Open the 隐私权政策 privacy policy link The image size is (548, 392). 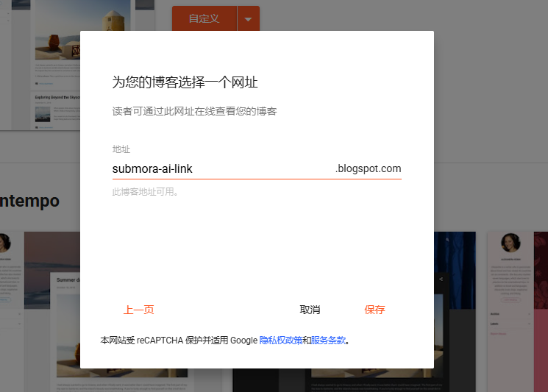(x=281, y=341)
